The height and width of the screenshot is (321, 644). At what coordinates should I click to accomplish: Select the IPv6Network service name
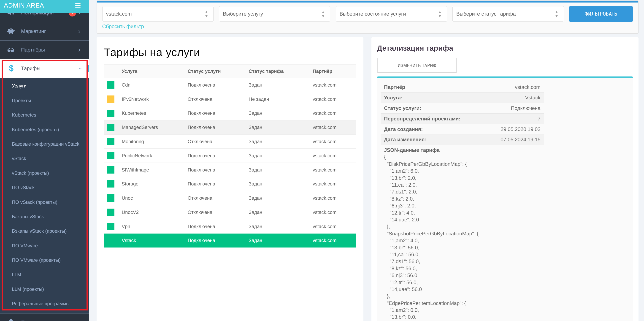135,99
